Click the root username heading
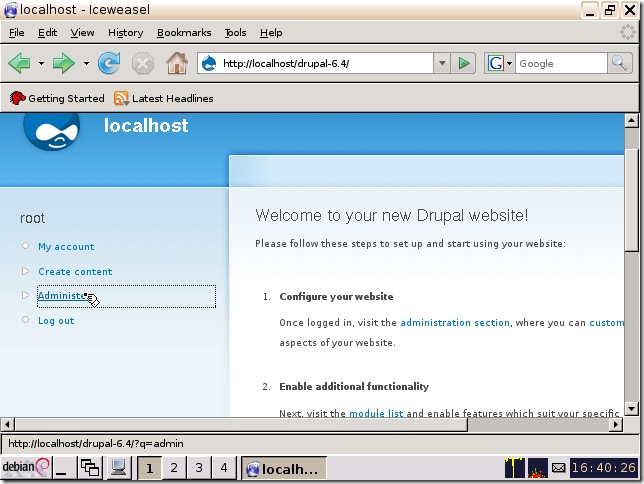The height and width of the screenshot is (484, 644). click(x=32, y=218)
